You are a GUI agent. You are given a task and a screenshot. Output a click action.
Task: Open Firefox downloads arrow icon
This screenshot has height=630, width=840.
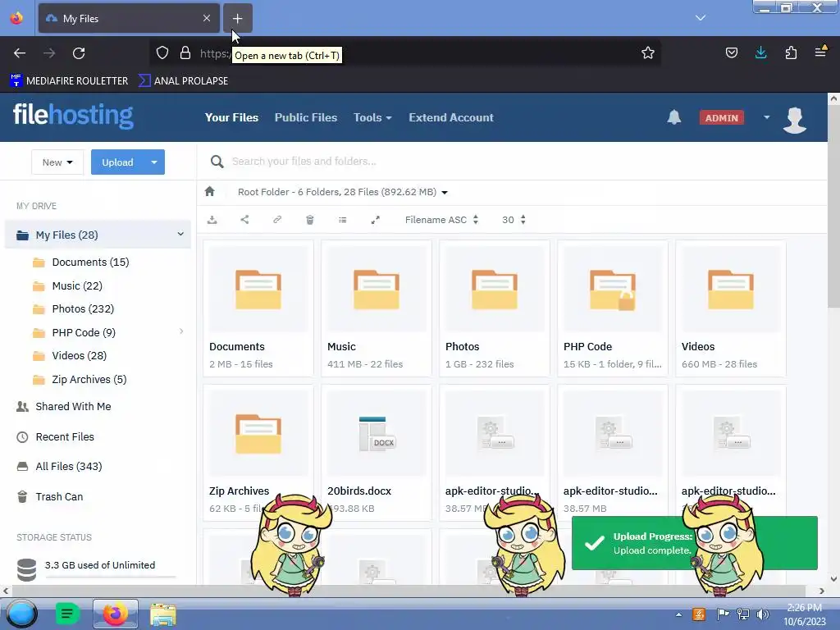point(760,52)
